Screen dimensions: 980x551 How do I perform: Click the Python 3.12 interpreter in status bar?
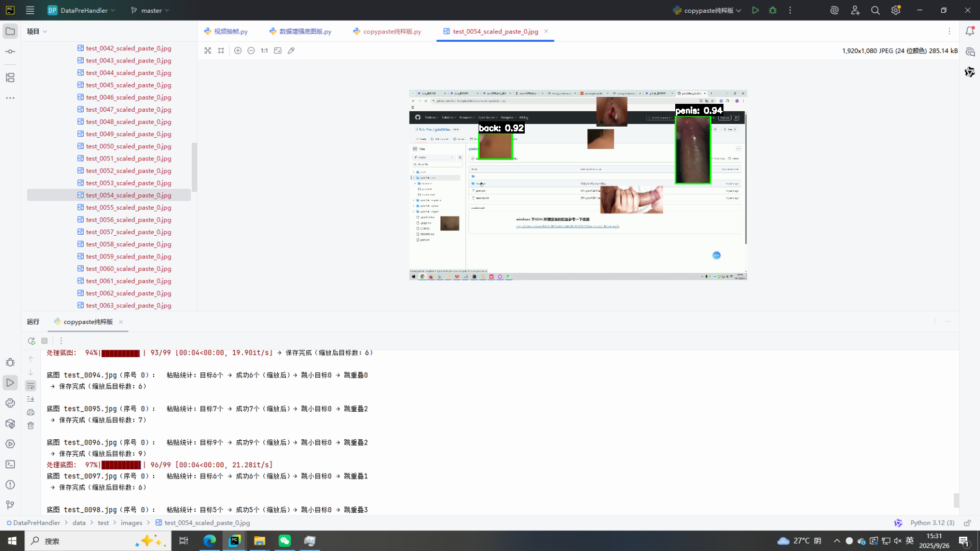click(x=932, y=522)
